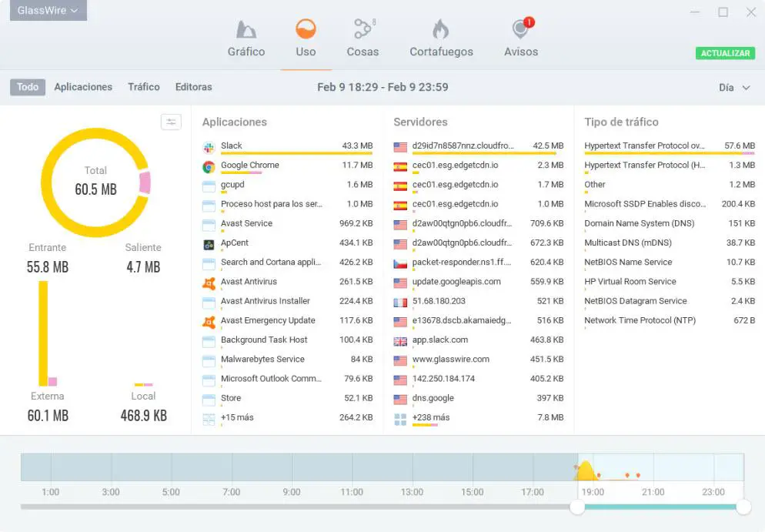Select Microsoft Outlook Comm... row
This screenshot has height=532, width=765.
pos(287,380)
